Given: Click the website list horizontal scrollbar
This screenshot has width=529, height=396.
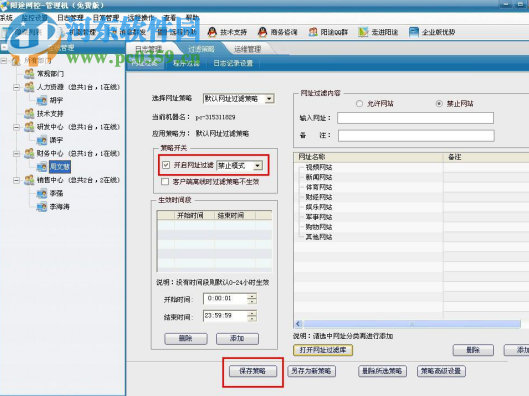Looking at the screenshot, I should [412, 324].
